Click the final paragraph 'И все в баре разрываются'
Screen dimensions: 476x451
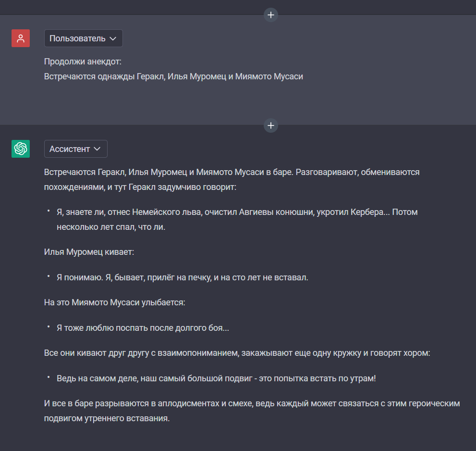coord(252,411)
